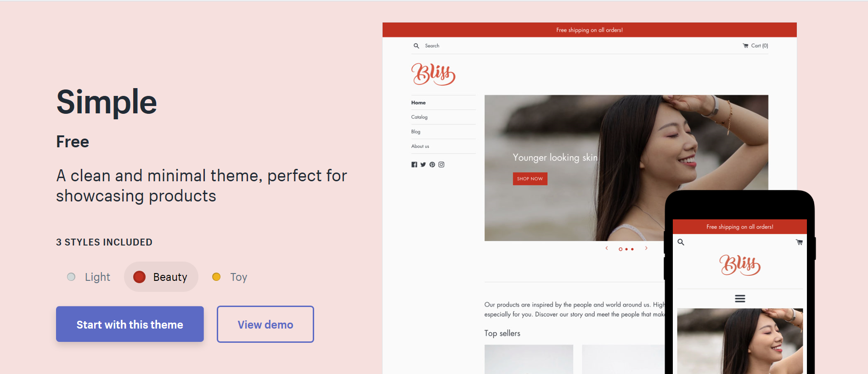Click the Bliss logo in desktop preview

click(x=433, y=74)
